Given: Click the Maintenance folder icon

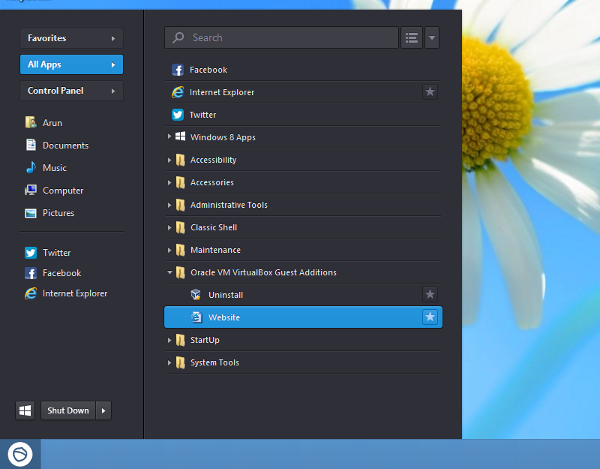Looking at the screenshot, I should coord(180,250).
